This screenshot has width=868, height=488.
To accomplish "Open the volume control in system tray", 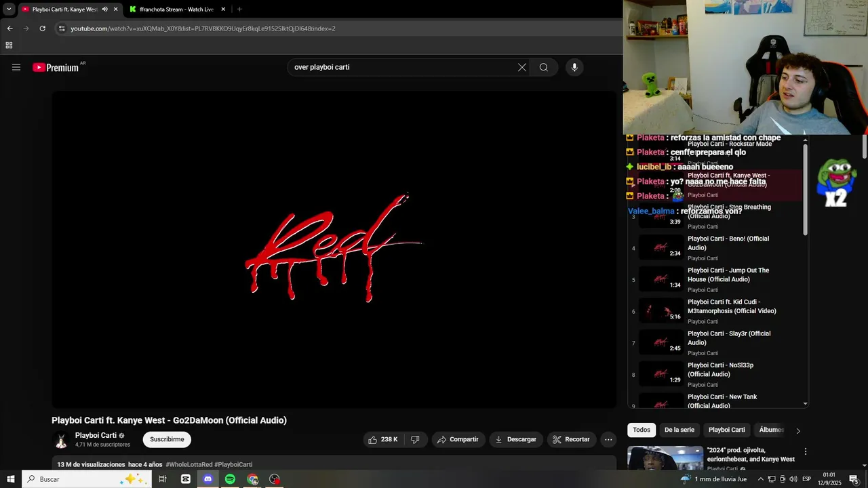I will (x=793, y=479).
